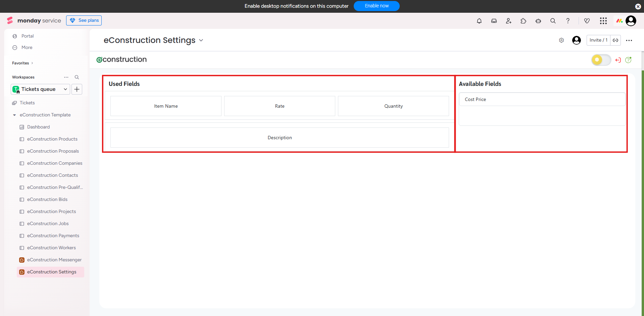This screenshot has height=316, width=644.
Task: Click the invite members icon in top bar
Action: click(509, 21)
